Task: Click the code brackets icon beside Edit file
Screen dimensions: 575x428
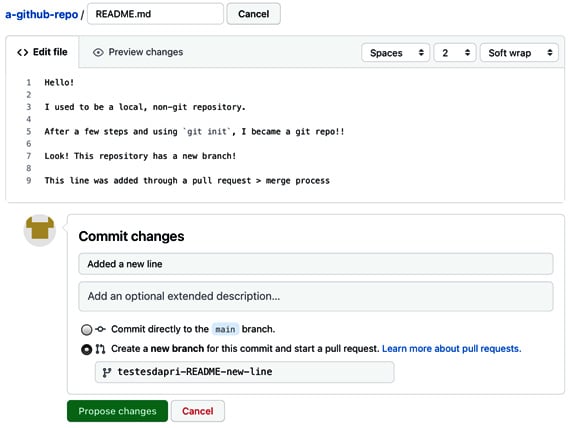Action: point(22,52)
